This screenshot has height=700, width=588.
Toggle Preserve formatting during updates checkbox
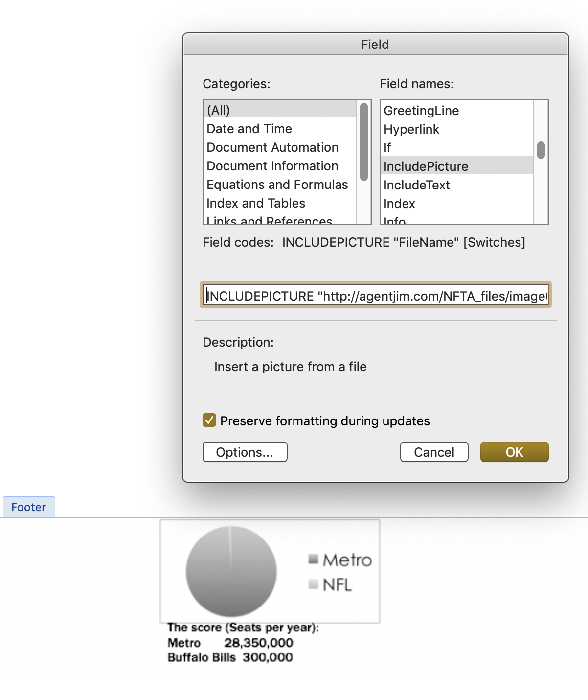pyautogui.click(x=209, y=420)
